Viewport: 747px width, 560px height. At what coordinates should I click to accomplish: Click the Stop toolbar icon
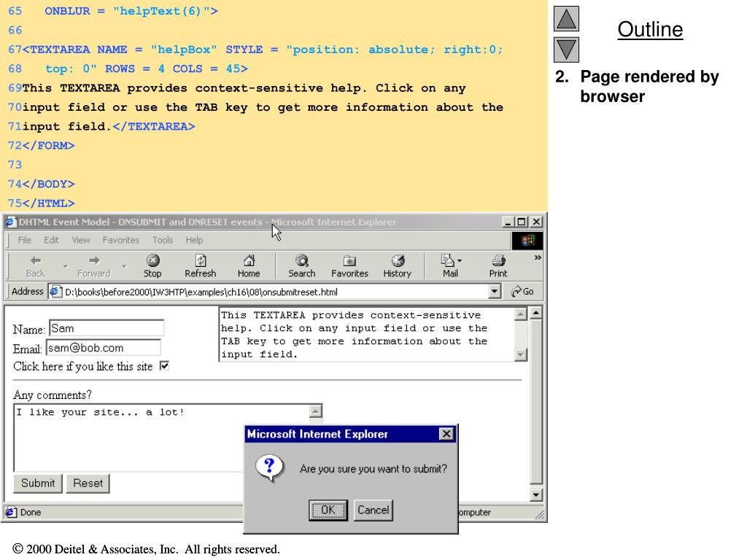[x=152, y=266]
